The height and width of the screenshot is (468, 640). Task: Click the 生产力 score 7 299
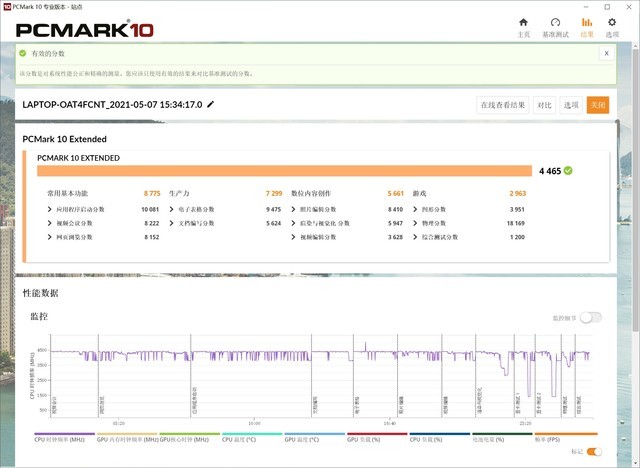(273, 193)
